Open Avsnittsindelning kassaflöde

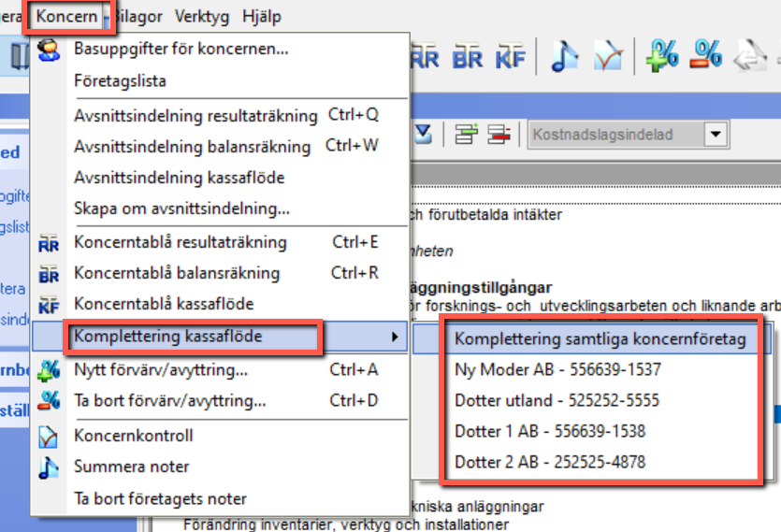coord(219,178)
